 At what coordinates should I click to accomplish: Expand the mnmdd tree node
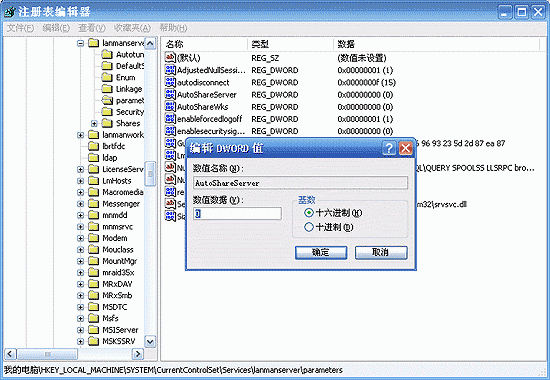click(81, 215)
